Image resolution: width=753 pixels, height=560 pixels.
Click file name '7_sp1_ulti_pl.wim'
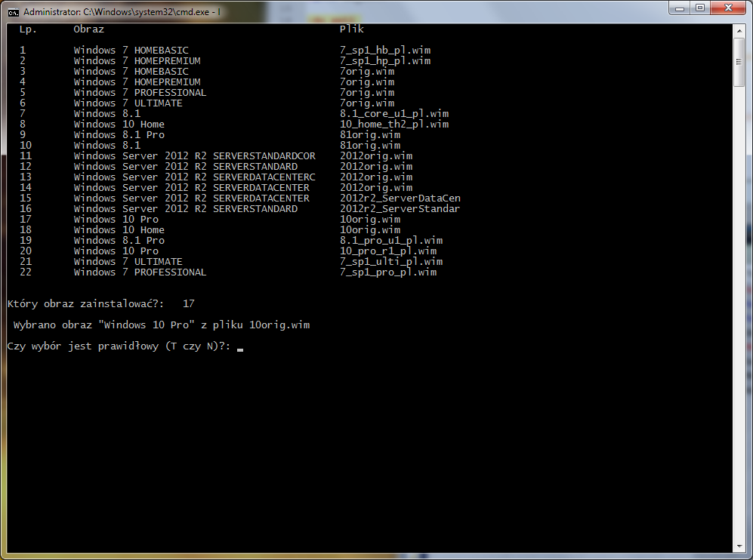tap(391, 262)
